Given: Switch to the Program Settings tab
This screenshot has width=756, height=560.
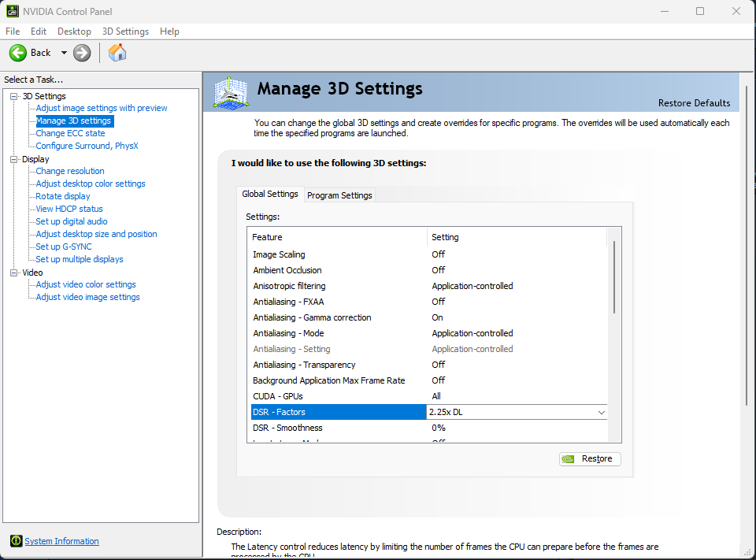Looking at the screenshot, I should (x=339, y=195).
